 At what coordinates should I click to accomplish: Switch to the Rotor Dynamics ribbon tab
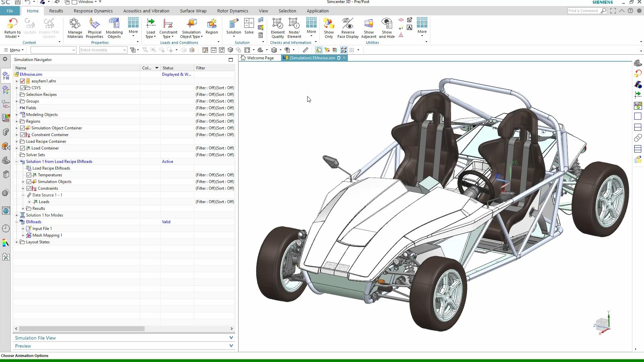(x=233, y=11)
